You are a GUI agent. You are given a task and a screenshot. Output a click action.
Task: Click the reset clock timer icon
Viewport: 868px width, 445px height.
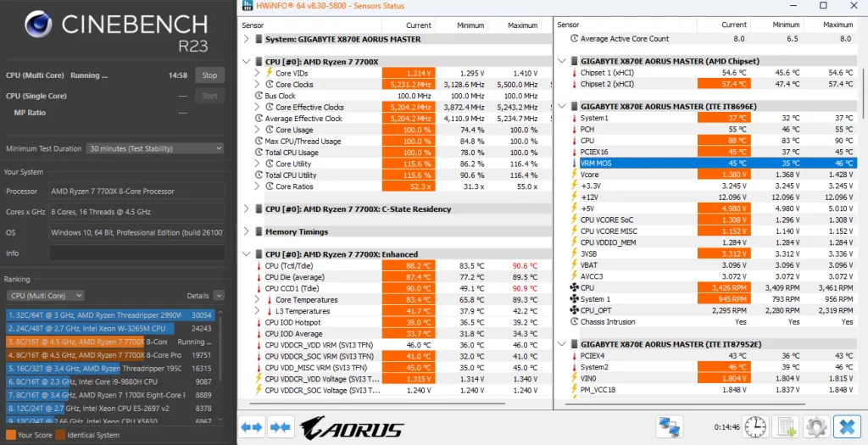click(755, 427)
